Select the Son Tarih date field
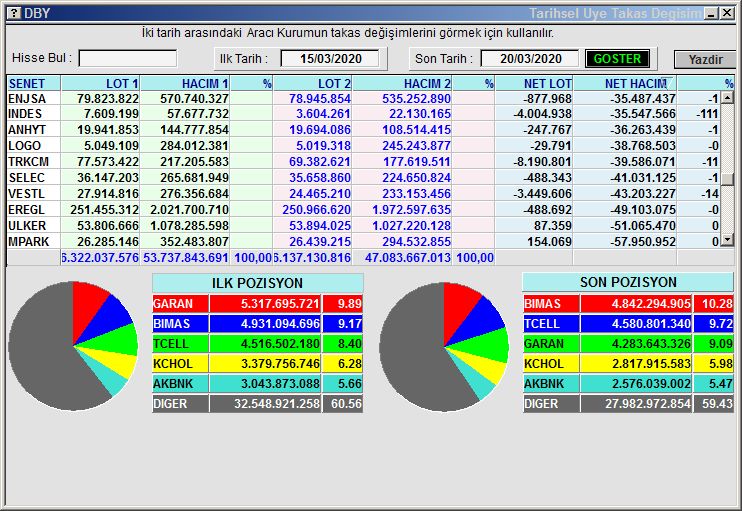The image size is (742, 511). coord(530,58)
